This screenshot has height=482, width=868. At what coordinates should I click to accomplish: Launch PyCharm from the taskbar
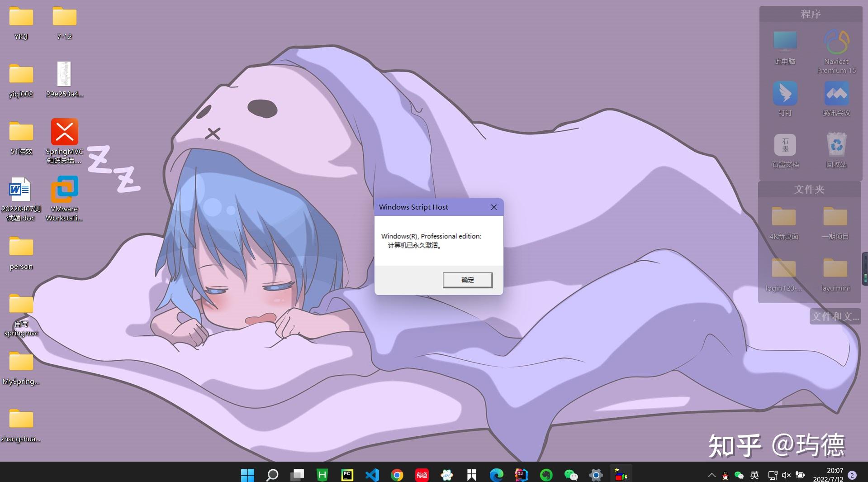pyautogui.click(x=347, y=475)
